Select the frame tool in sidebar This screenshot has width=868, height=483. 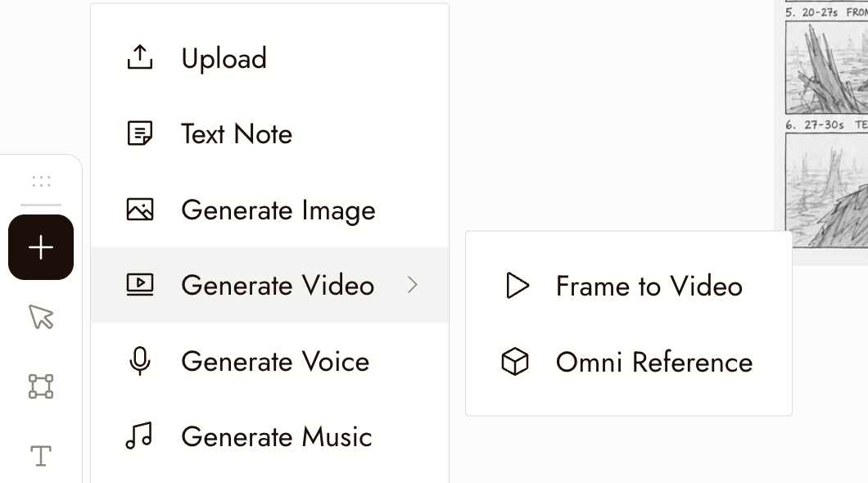[41, 386]
